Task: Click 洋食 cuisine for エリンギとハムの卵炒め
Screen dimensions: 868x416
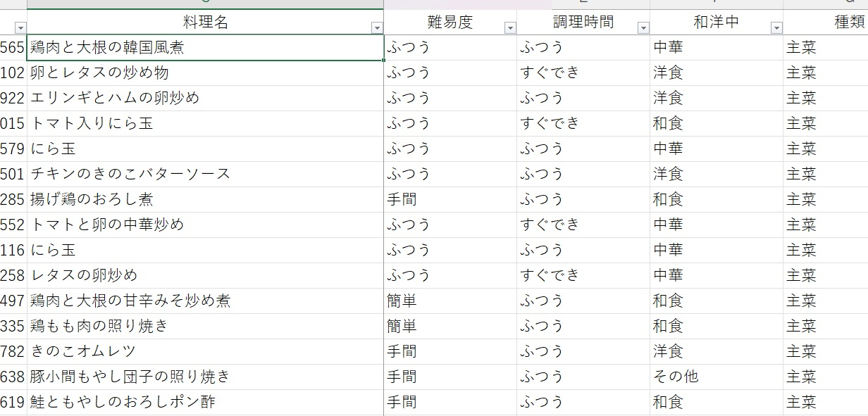Action: tap(717, 99)
